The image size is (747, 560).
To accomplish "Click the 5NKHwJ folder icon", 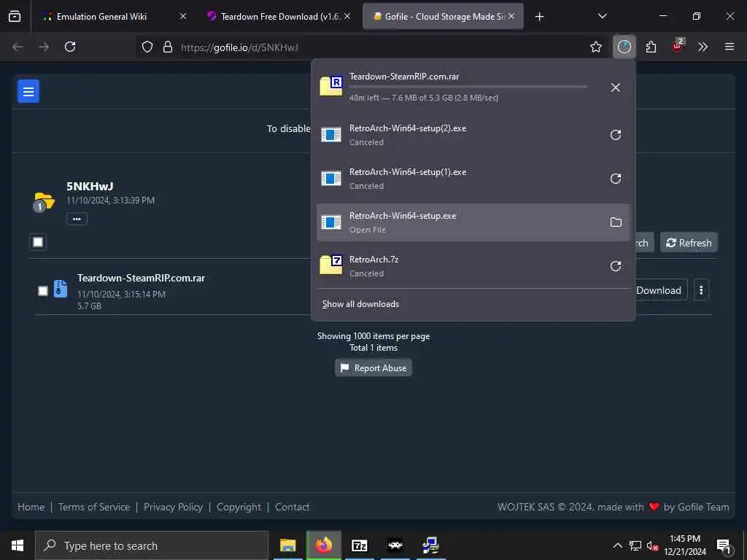I will pyautogui.click(x=43, y=202).
